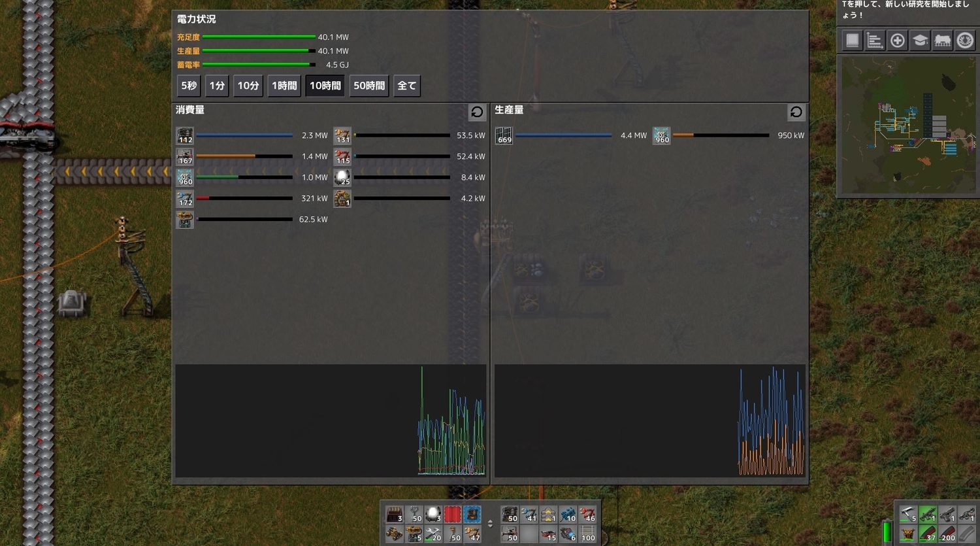The width and height of the screenshot is (980, 546).
Task: Click the lamp icon at 8.4 kW
Action: coord(342,177)
